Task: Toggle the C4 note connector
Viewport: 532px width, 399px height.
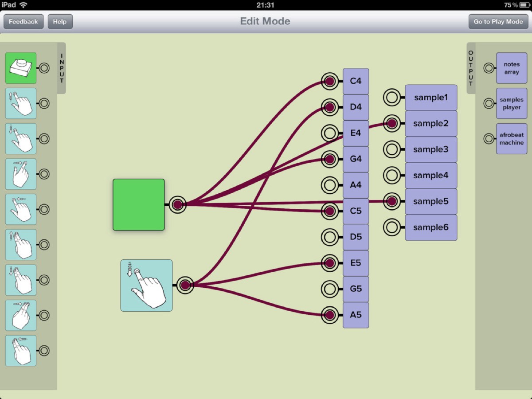Action: click(329, 81)
